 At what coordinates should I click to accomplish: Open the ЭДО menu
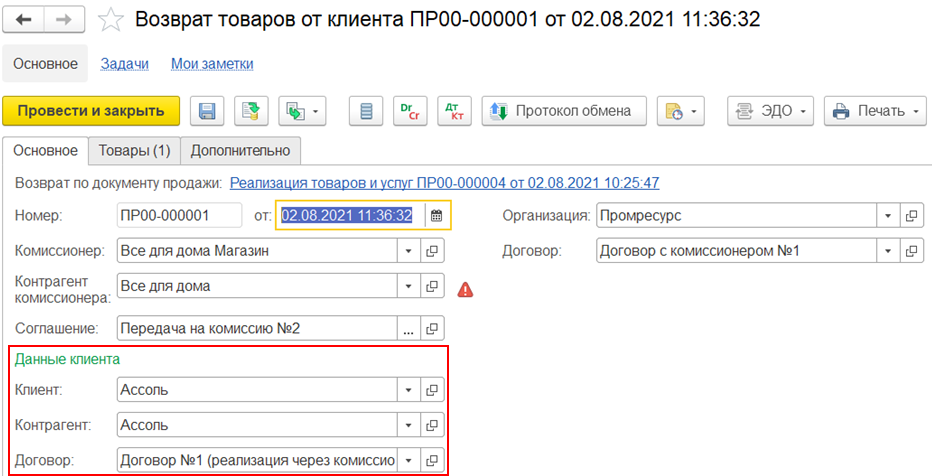(x=770, y=111)
